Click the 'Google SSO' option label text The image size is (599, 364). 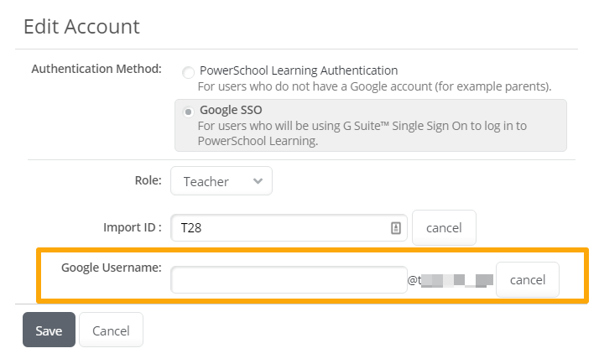click(x=231, y=110)
